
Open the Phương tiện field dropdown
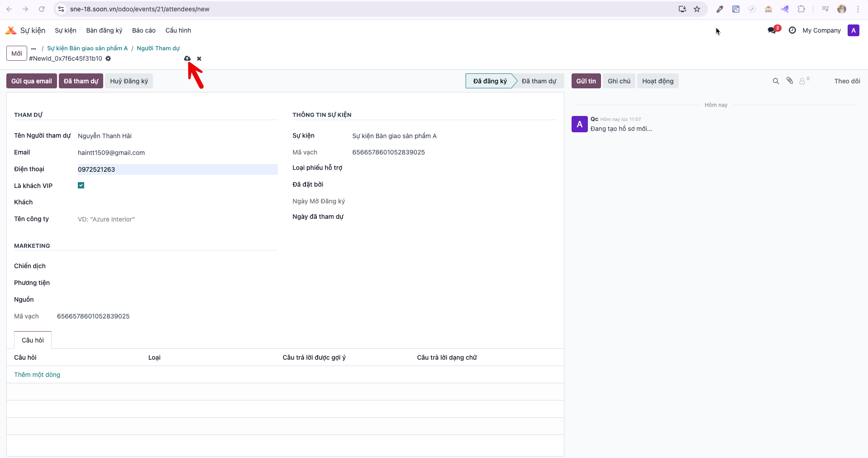(x=167, y=283)
